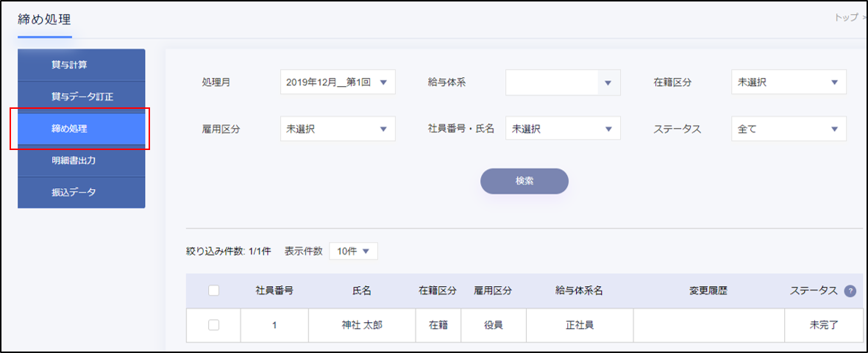Screen dimensions: 868x353
Task: Click the 未完了 status cell
Action: [x=823, y=325]
